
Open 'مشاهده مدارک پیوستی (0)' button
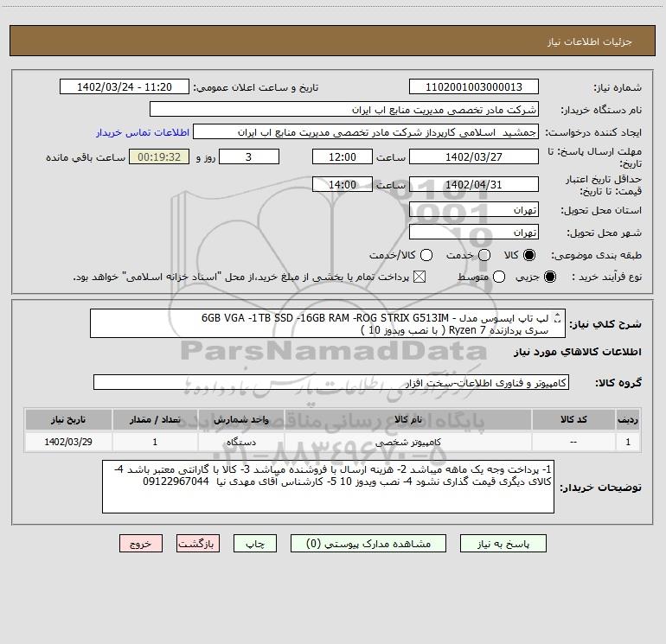(x=368, y=544)
